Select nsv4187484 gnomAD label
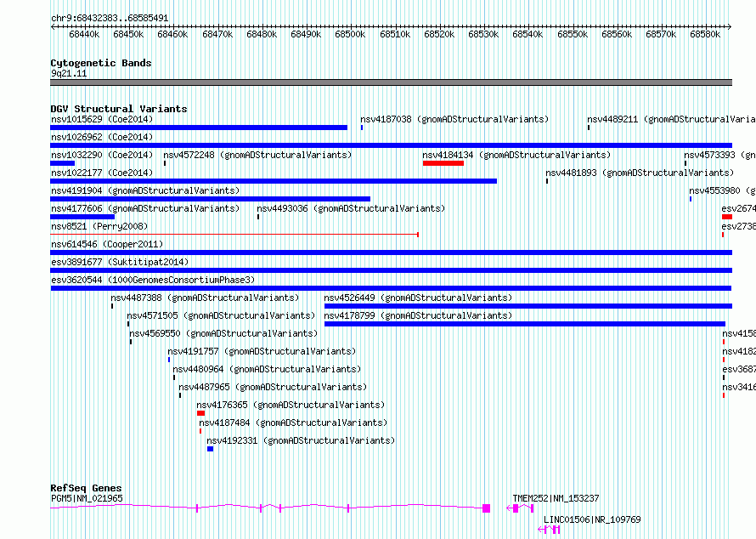Image resolution: width=756 pixels, height=539 pixels. click(x=293, y=423)
